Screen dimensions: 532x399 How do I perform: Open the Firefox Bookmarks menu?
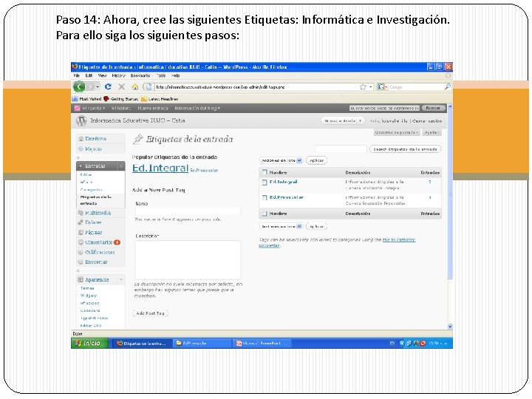(140, 75)
